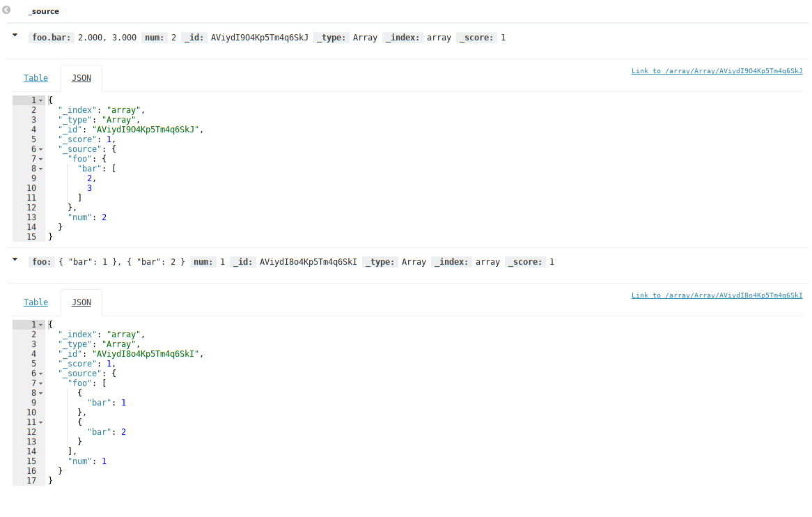Select JSON tab for document AViydI9O4Kp5Tm4q6SkJ
The image size is (812, 517).
click(81, 78)
